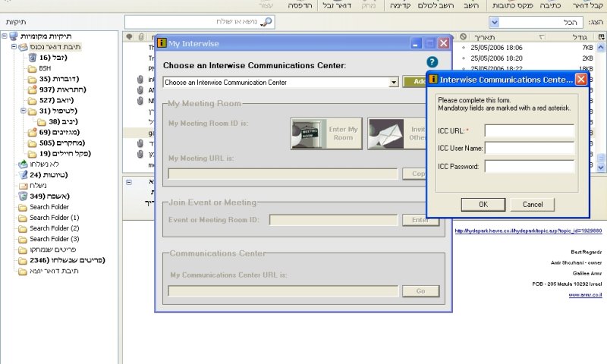Collapse the inbox folder tree node
Screen dimensions: 607x364
click(14, 46)
